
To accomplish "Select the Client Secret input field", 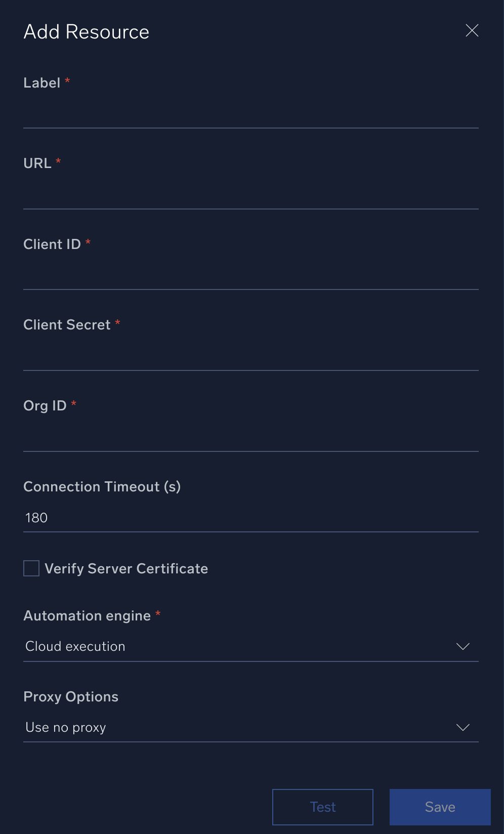I will [x=250, y=355].
